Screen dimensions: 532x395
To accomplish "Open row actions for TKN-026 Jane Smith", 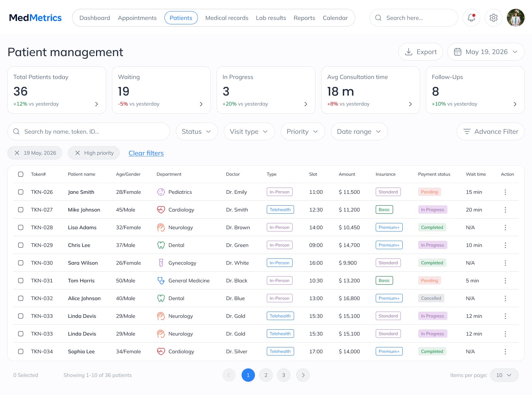I will click(x=505, y=192).
